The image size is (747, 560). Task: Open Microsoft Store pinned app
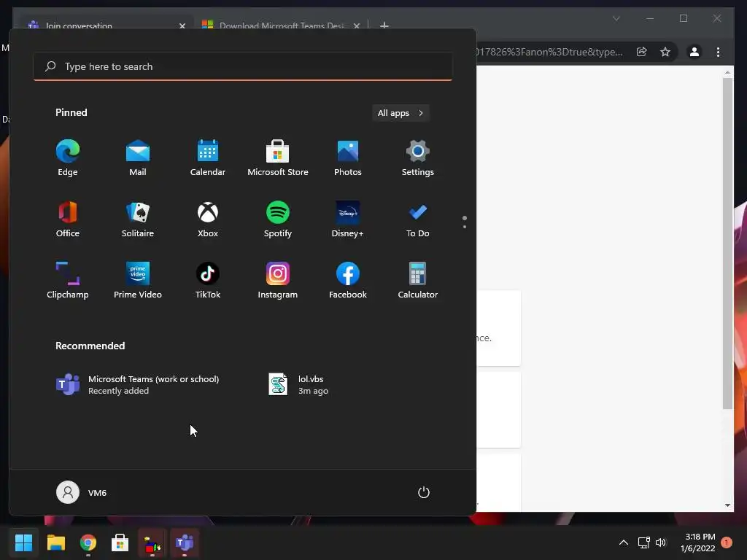[278, 158]
